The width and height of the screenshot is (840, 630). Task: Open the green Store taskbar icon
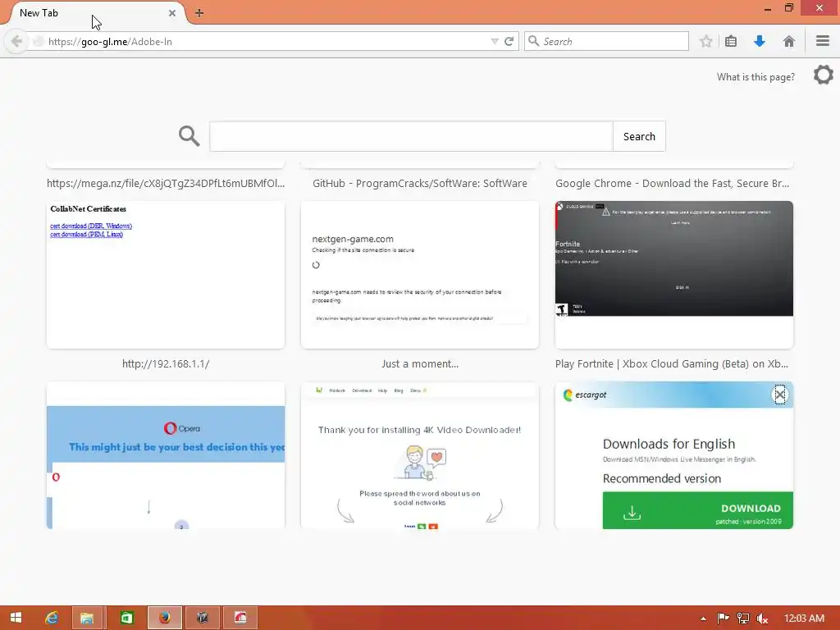pyautogui.click(x=127, y=618)
